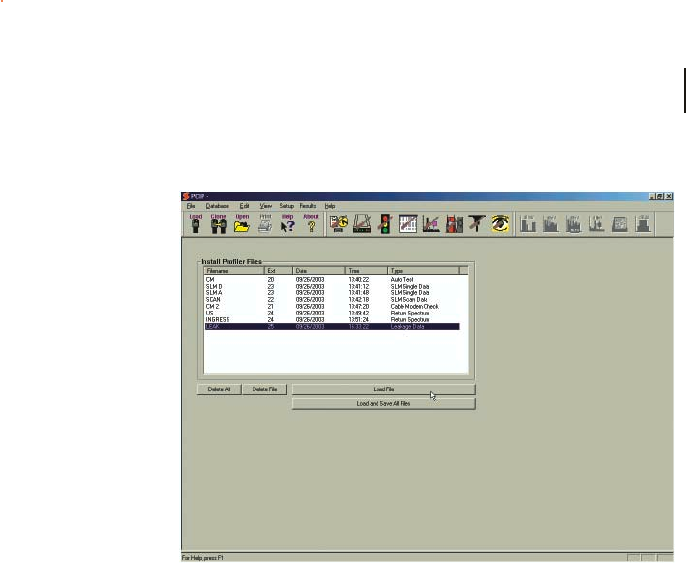Viewport: 686px width, 563px height.
Task: Click the Help pointer-question toolbar icon
Action: point(287,224)
